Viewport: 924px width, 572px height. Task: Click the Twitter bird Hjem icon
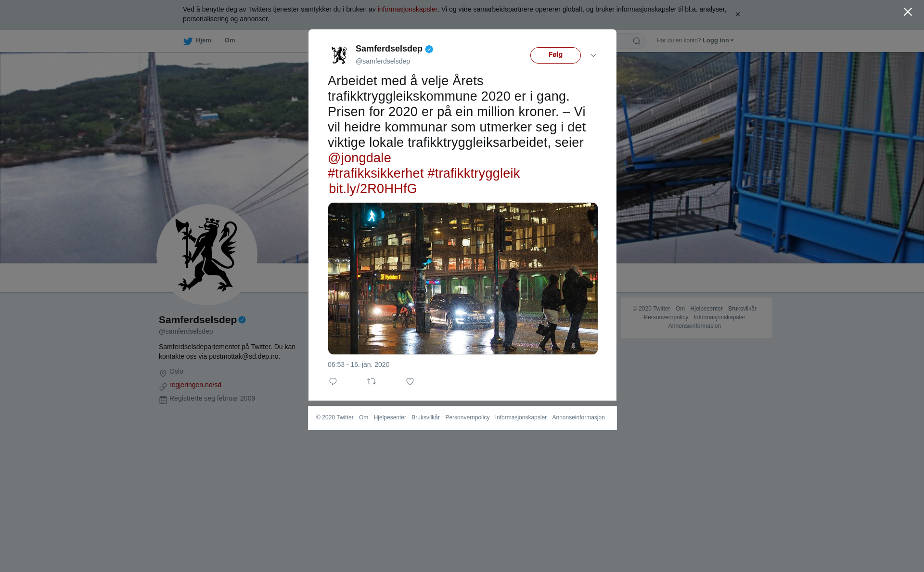pos(188,41)
